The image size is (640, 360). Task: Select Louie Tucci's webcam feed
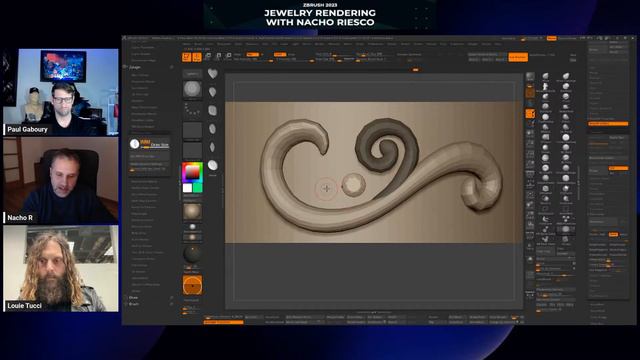[61, 268]
